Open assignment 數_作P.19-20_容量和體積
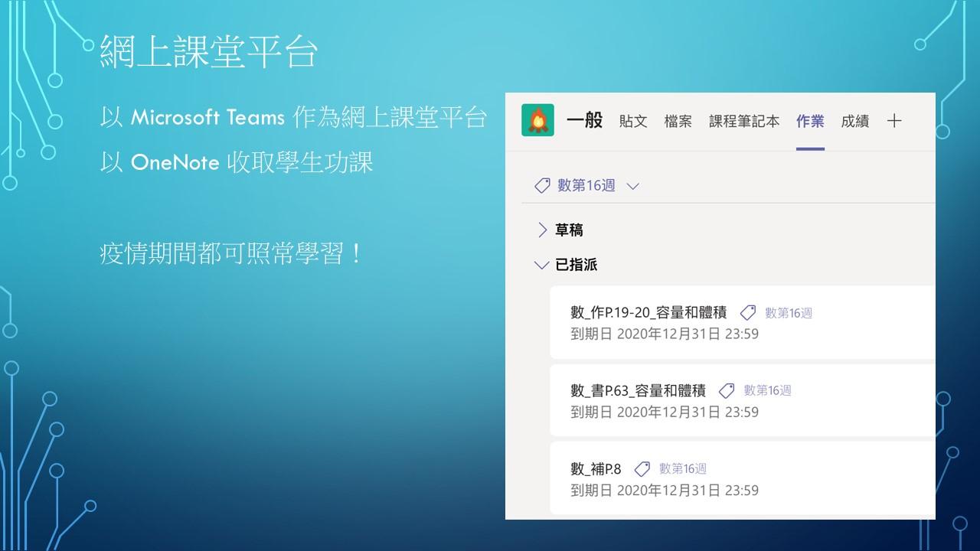This screenshot has height=551, width=980. (x=648, y=312)
